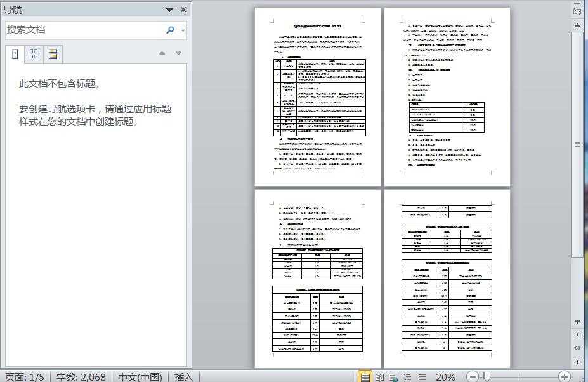This screenshot has height=382, width=588.
Task: Open the navigation pane options dropdown
Action: [169, 10]
